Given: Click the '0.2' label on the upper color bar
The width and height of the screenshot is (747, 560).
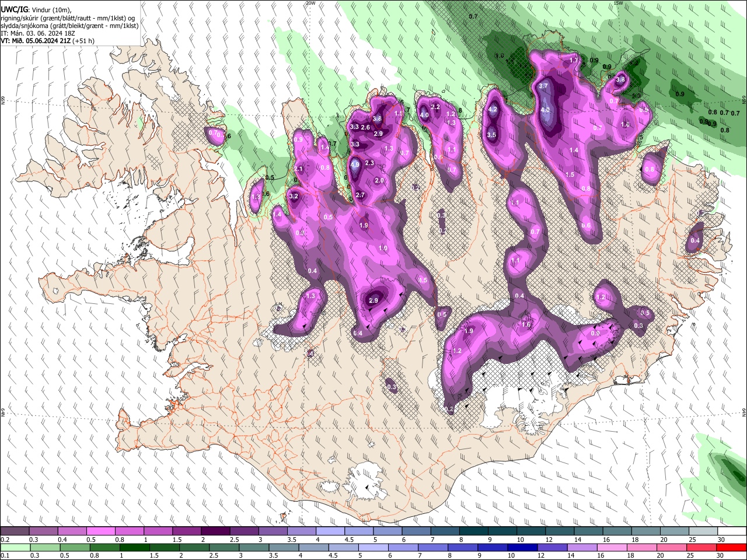Looking at the screenshot, I should click(5, 540).
